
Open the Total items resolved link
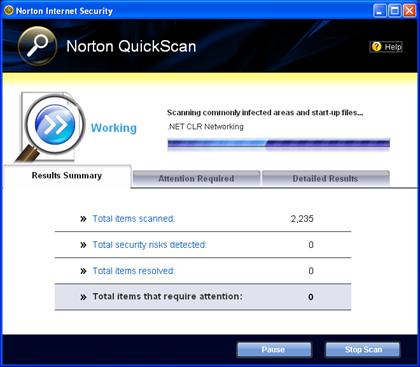(134, 271)
